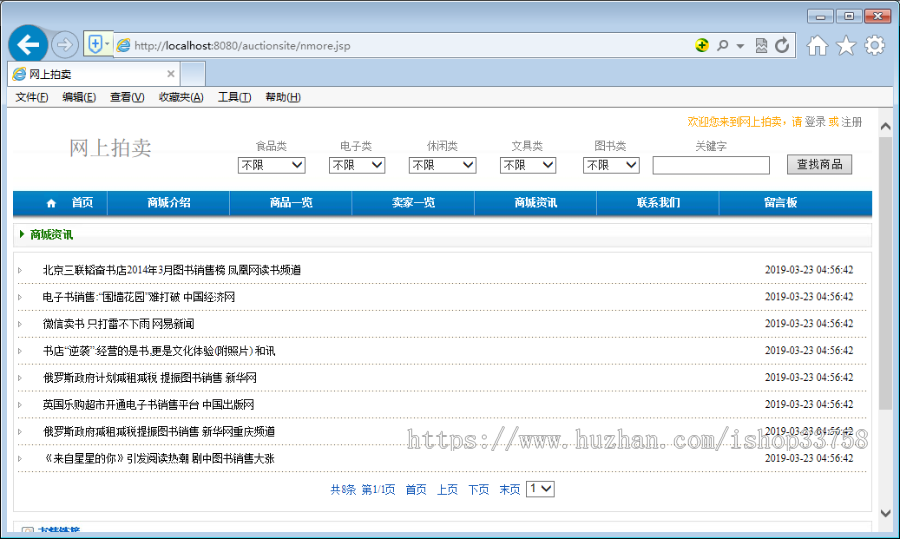The height and width of the screenshot is (539, 900).
Task: Go to 商品一览 nav tab
Action: pos(291,203)
